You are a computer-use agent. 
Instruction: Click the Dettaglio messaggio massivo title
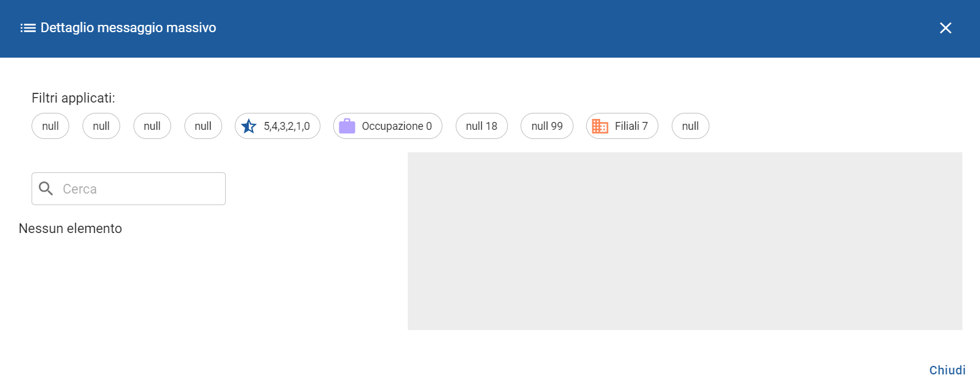(x=128, y=28)
